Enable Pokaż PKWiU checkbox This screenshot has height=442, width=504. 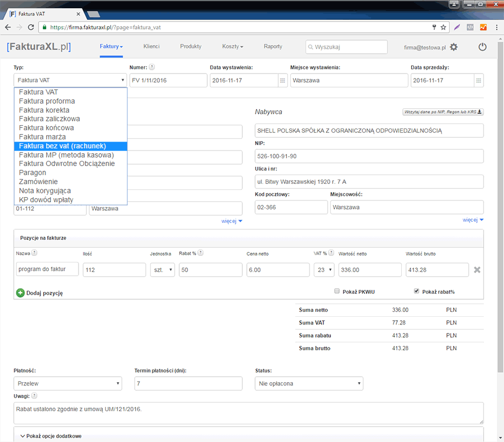click(x=337, y=292)
